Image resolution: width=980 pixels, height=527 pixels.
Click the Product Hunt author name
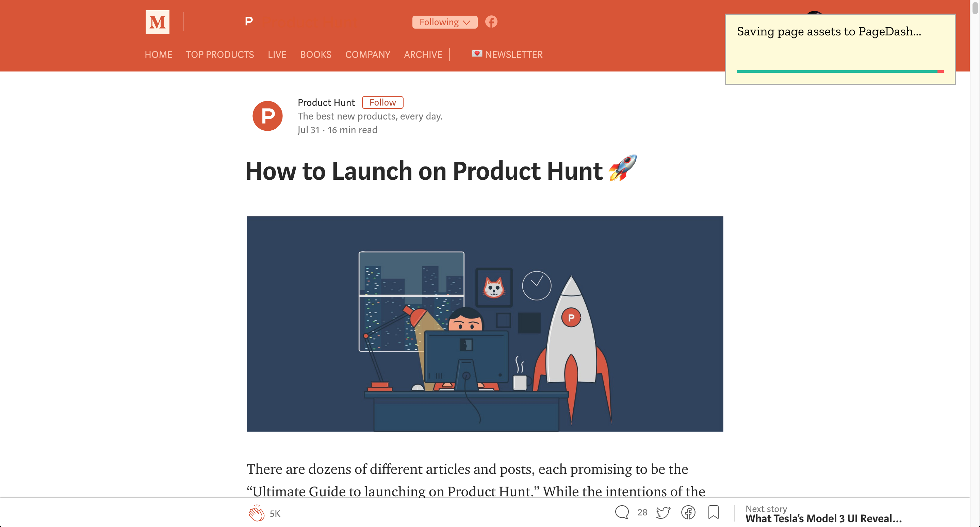326,102
